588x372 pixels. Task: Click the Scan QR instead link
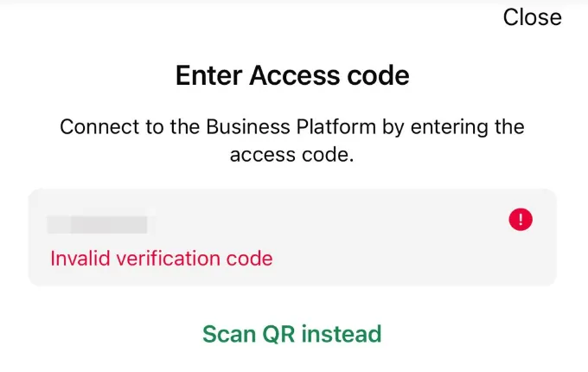tap(292, 333)
